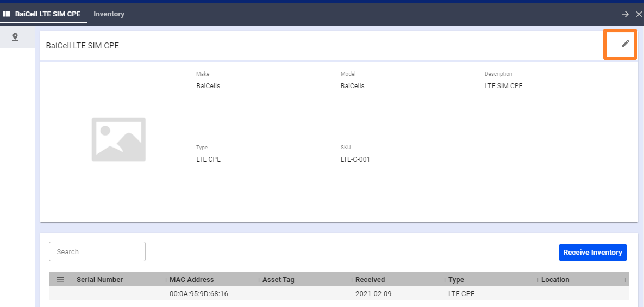Sort by Serial Number column header
The width and height of the screenshot is (644, 307).
[x=100, y=279]
